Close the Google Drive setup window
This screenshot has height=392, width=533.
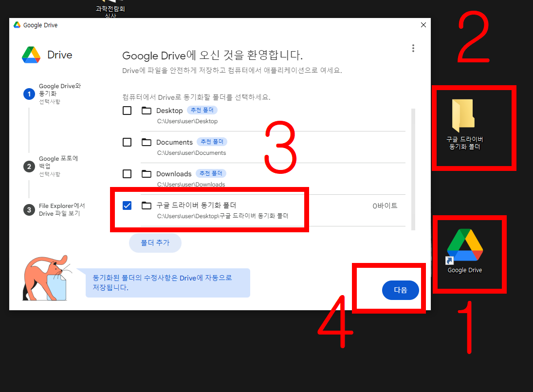coord(423,25)
